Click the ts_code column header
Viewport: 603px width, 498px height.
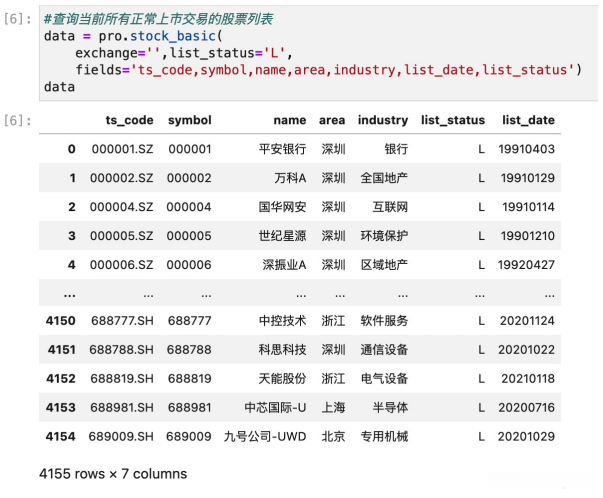point(129,120)
